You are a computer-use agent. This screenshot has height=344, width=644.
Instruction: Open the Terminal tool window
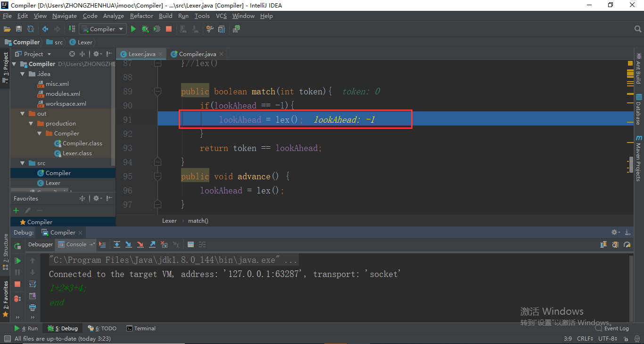tap(140, 328)
